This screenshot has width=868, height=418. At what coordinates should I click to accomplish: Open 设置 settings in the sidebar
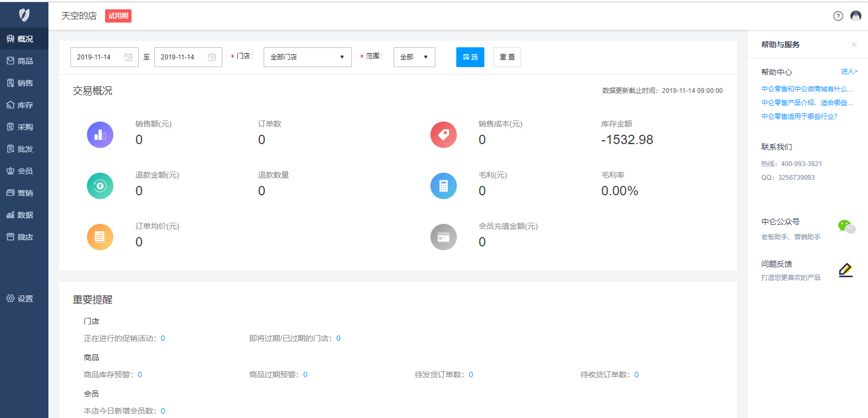click(24, 299)
